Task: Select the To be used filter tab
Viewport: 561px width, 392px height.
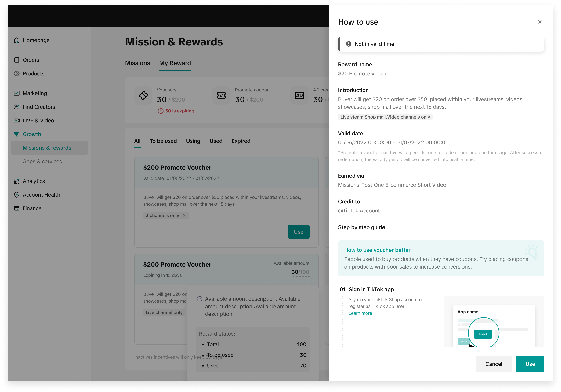Action: pyautogui.click(x=163, y=141)
